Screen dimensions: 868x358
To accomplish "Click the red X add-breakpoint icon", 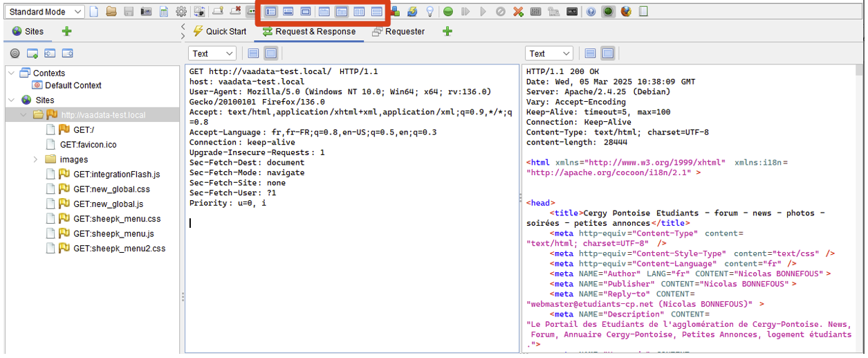I will 518,12.
